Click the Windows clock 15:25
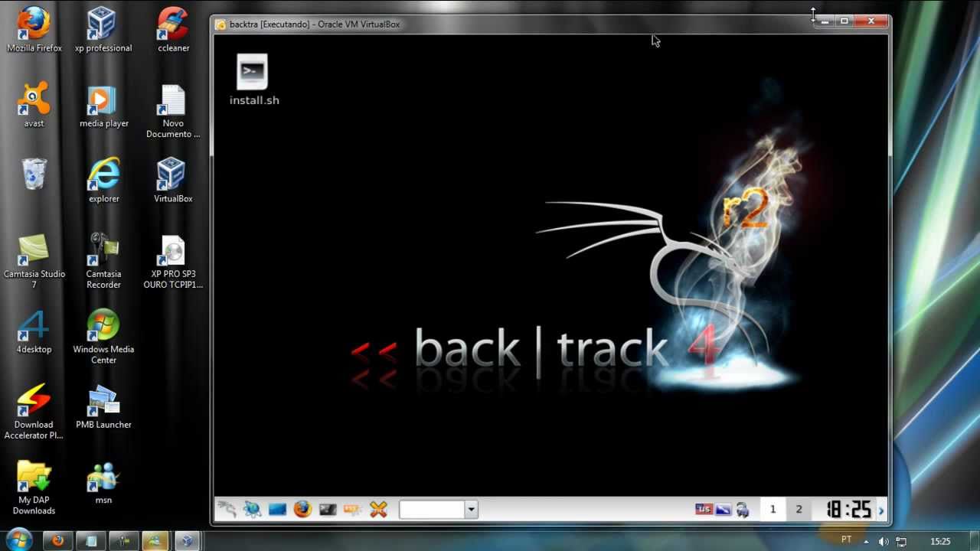This screenshot has height=551, width=980. coord(940,541)
